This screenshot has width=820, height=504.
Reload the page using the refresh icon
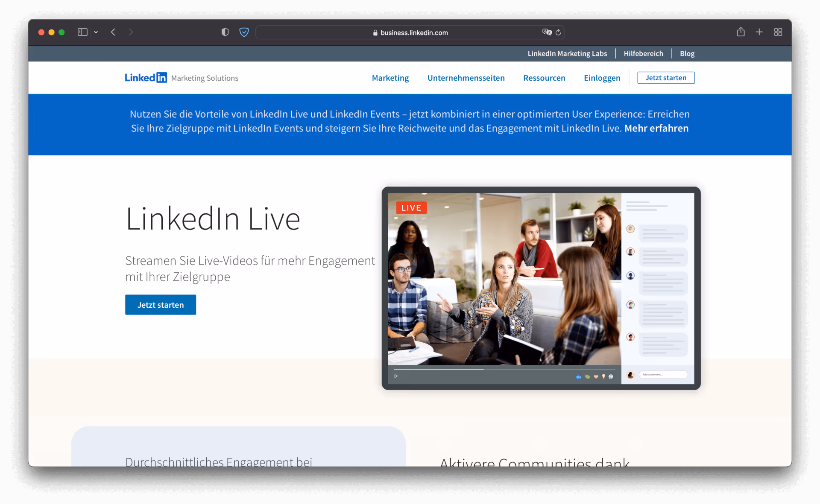[558, 32]
